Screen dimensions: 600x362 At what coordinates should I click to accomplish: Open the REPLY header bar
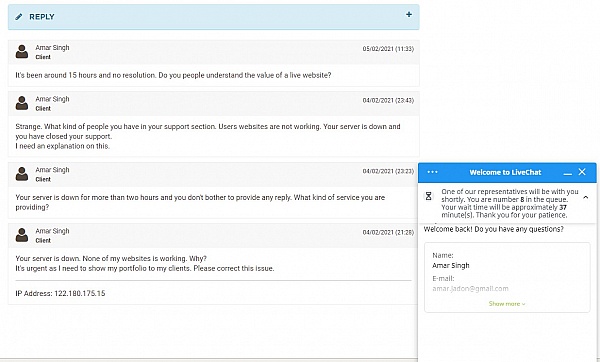pos(214,17)
